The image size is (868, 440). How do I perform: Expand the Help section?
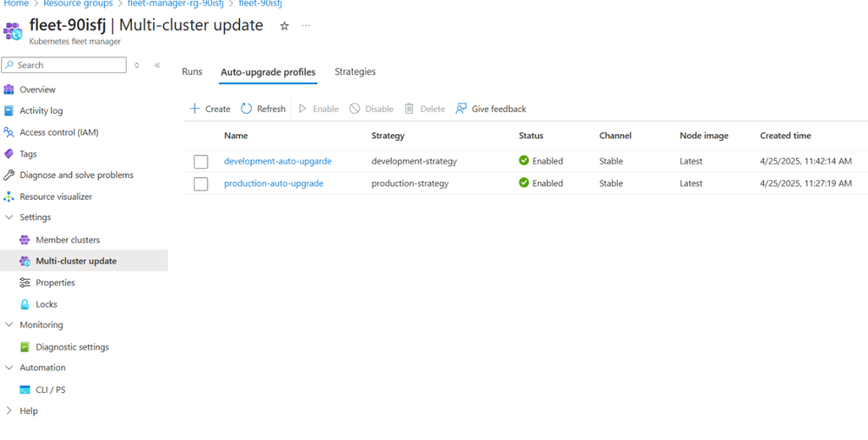pyautogui.click(x=9, y=410)
